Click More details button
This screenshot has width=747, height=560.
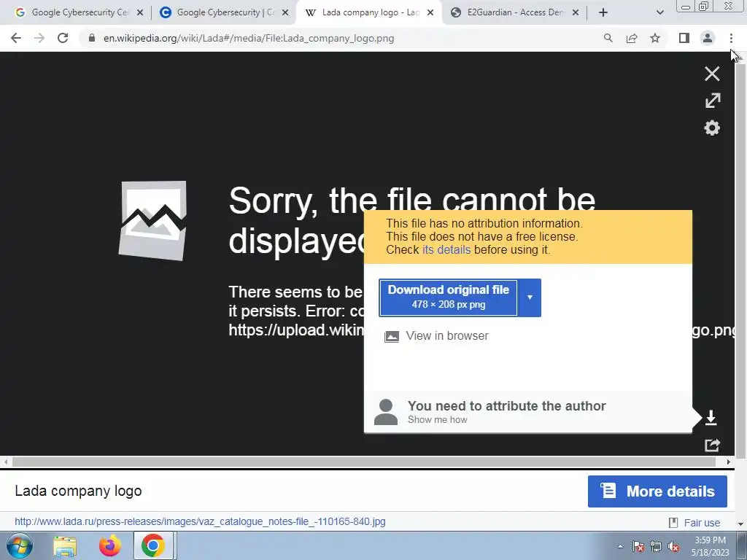(x=657, y=491)
